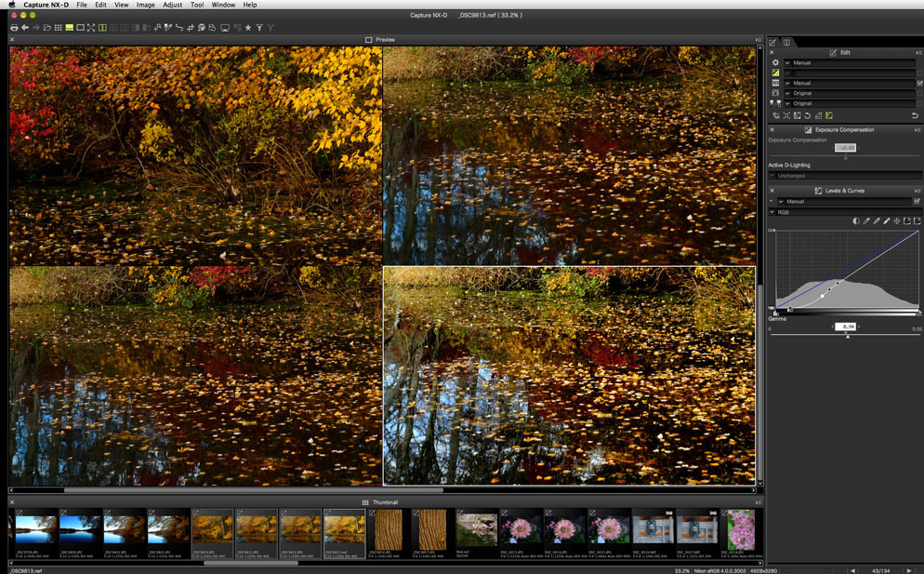Select the single image viewer icon

click(x=80, y=28)
